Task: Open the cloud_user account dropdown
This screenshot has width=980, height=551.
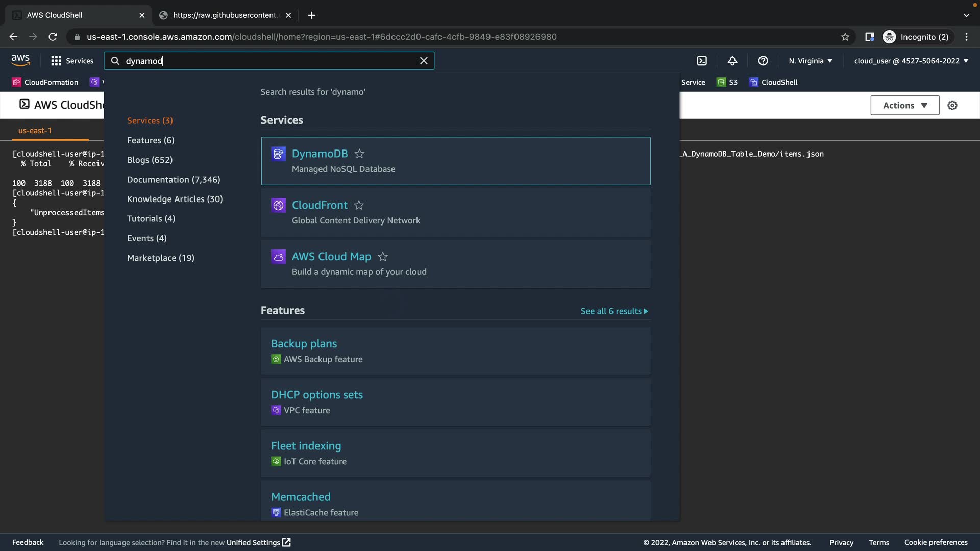Action: tap(911, 61)
